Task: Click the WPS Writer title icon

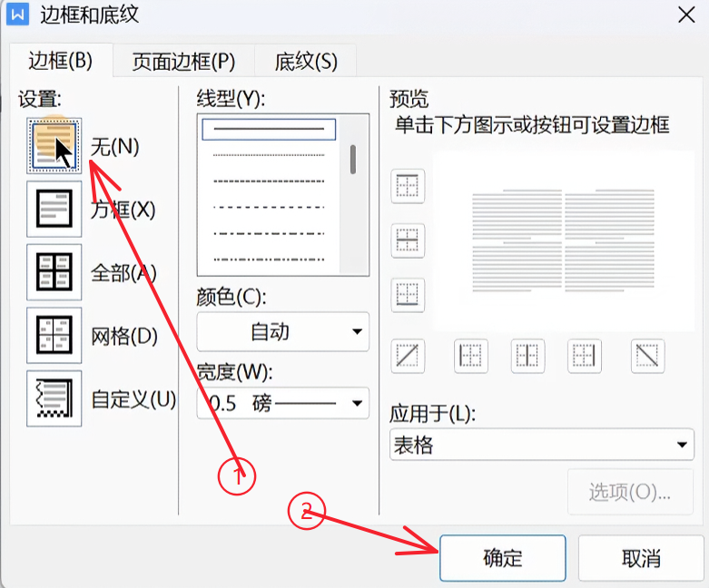Action: [x=17, y=14]
